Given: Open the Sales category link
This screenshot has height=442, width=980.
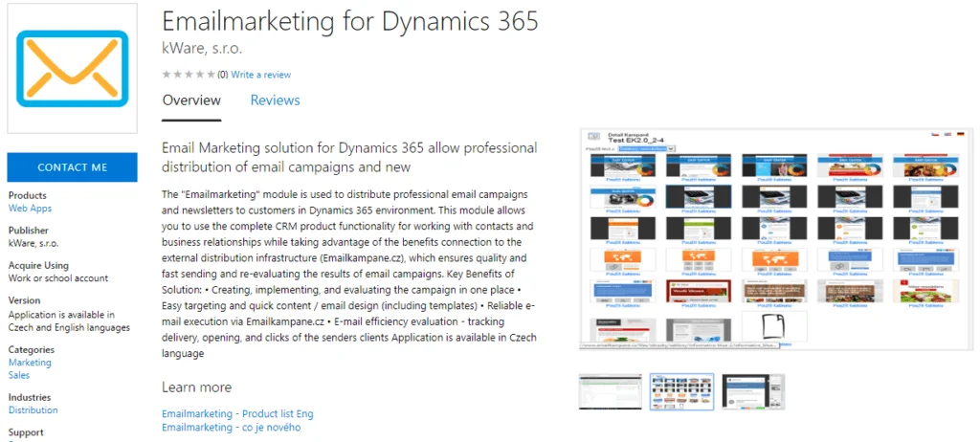Looking at the screenshot, I should pyautogui.click(x=19, y=375).
